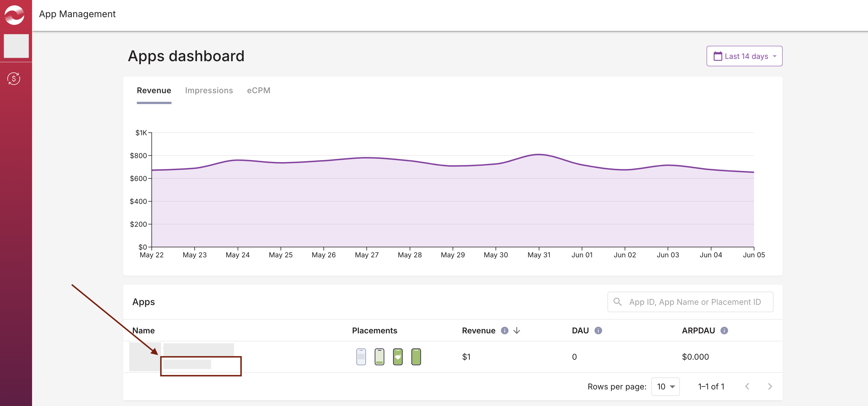This screenshot has height=406, width=868.
Task: Select the Revenue chart tab
Action: pyautogui.click(x=154, y=91)
